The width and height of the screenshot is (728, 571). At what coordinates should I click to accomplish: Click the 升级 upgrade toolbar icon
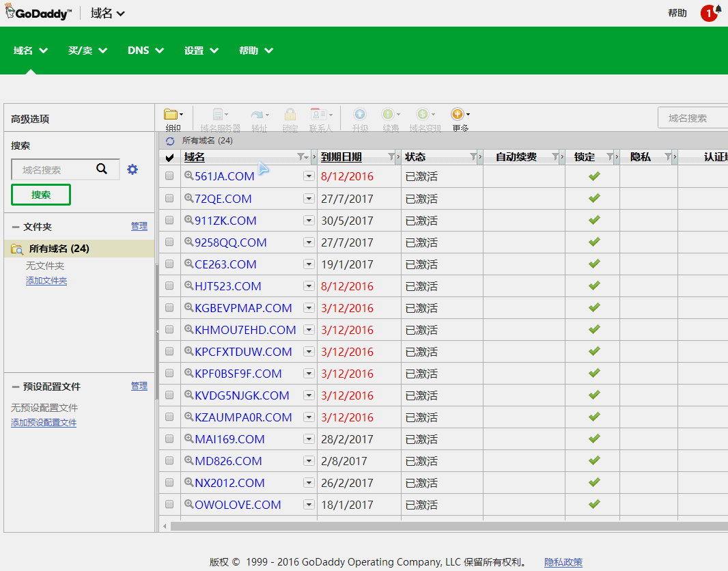[360, 114]
